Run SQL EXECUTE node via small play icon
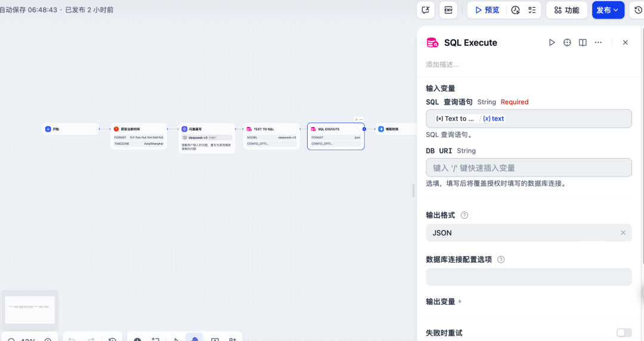Viewport: 644px width, 341px height. 357,120
